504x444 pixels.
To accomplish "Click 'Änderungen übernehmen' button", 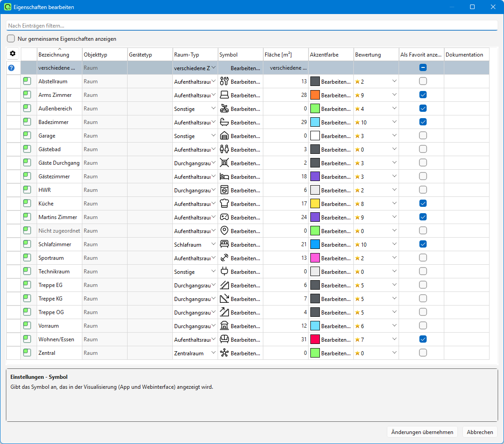I will click(x=422, y=432).
